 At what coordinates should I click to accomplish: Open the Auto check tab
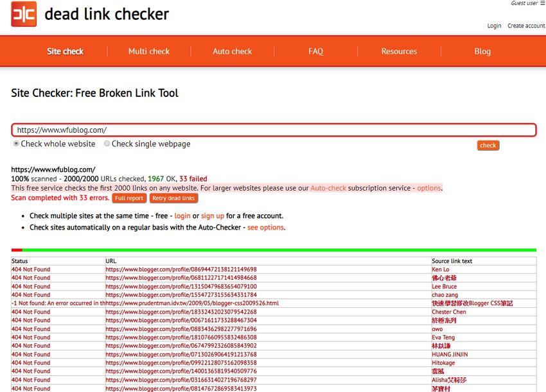tap(233, 51)
